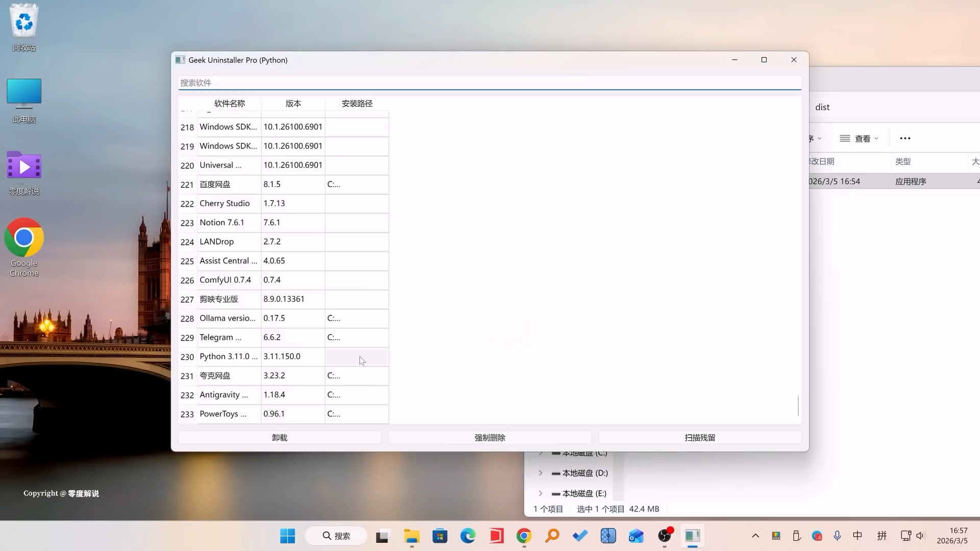Select the Google Chrome desktop shortcut
The width and height of the screenshot is (980, 551).
(x=24, y=247)
